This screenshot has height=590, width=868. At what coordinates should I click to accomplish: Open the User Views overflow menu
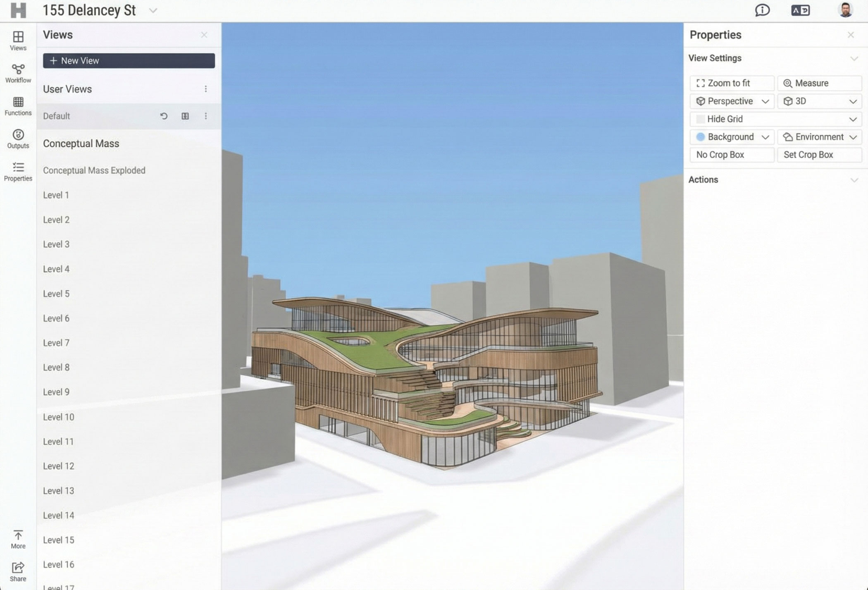point(205,89)
